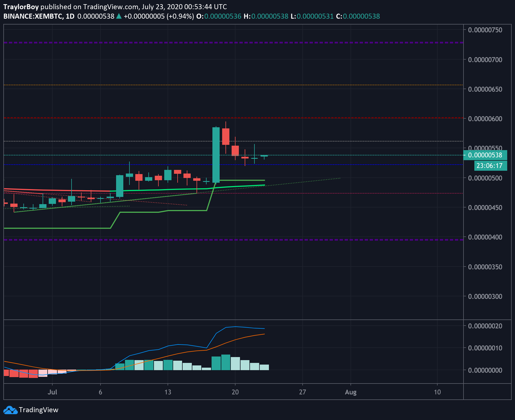Click the tallest teal MACD histogram bar

[x=226, y=362]
